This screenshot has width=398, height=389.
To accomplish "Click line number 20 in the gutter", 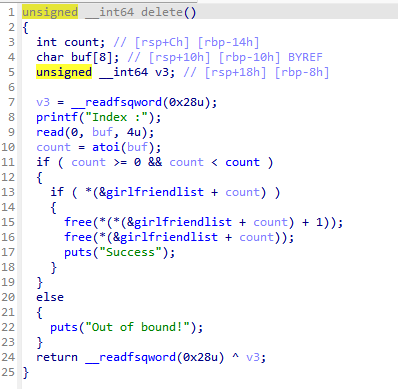I will (x=8, y=297).
